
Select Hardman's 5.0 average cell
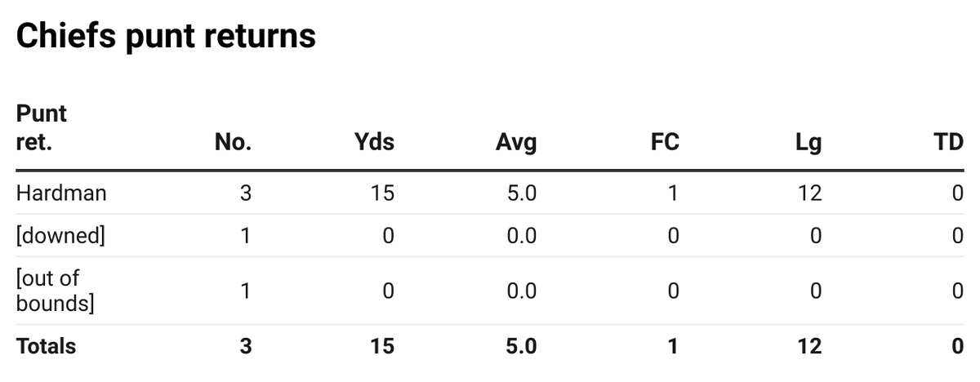pyautogui.click(x=521, y=193)
